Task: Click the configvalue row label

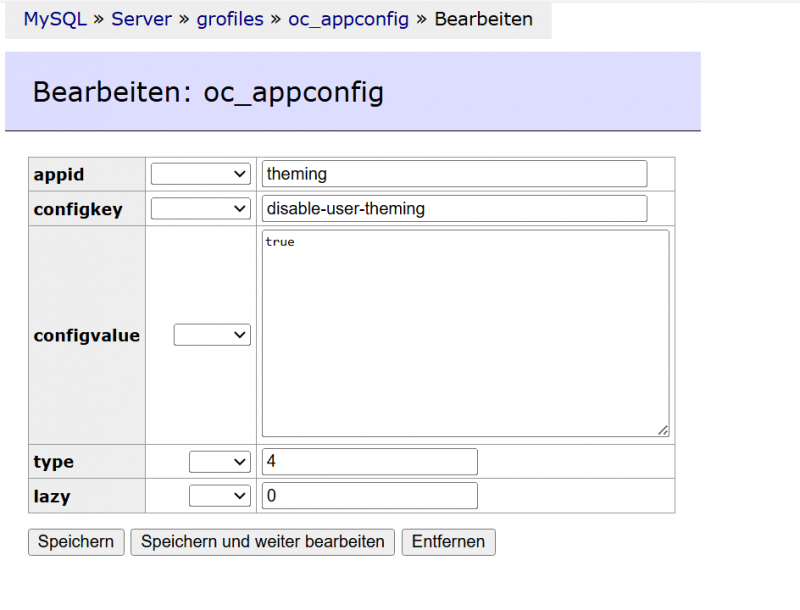Action: [87, 335]
